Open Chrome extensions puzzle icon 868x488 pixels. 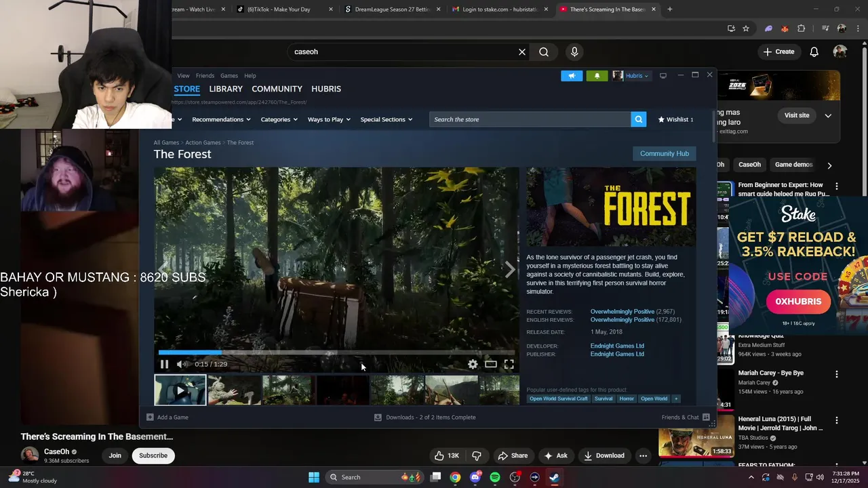[802, 28]
